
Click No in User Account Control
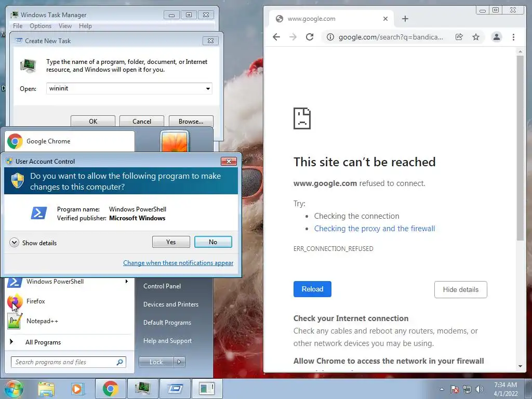(x=213, y=242)
